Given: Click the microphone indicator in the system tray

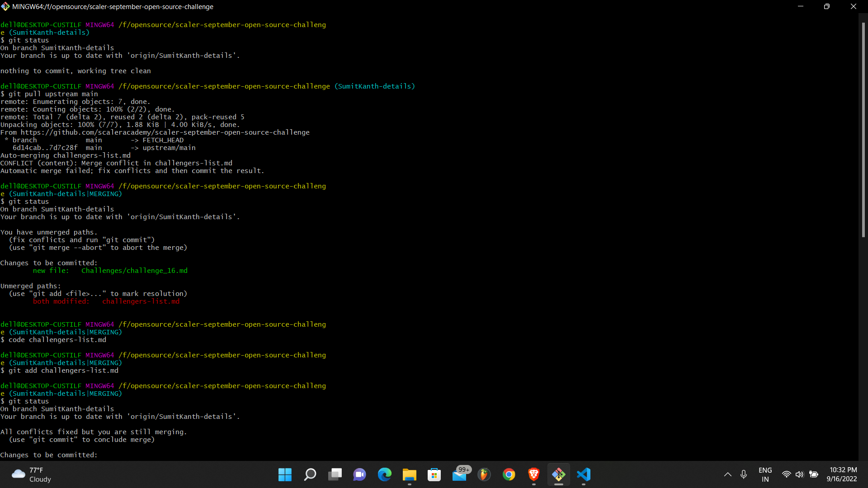Looking at the screenshot, I should [x=743, y=475].
